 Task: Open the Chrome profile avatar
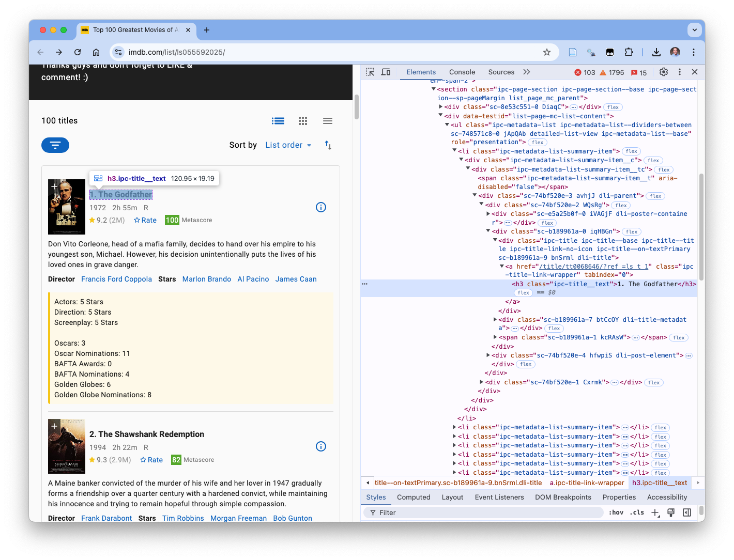click(x=675, y=52)
